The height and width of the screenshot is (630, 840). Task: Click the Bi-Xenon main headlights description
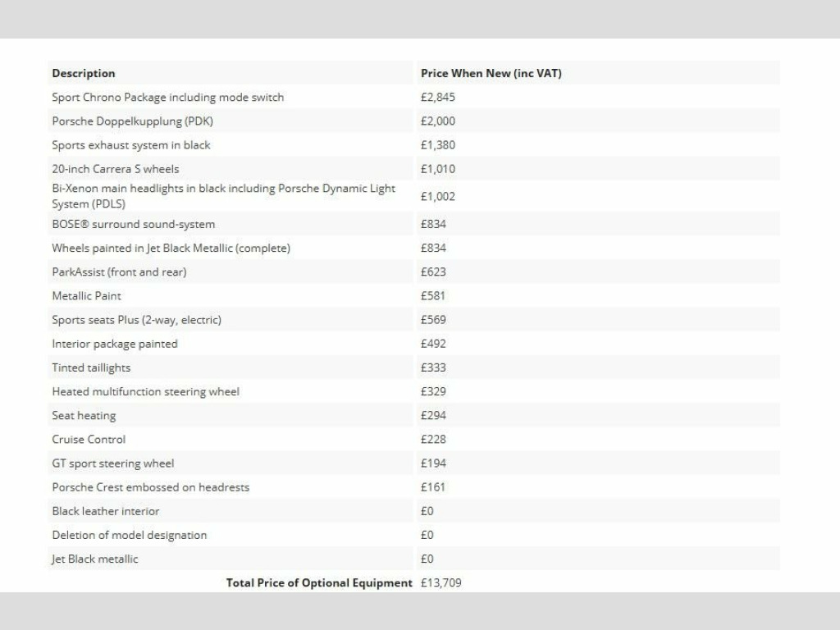point(223,196)
